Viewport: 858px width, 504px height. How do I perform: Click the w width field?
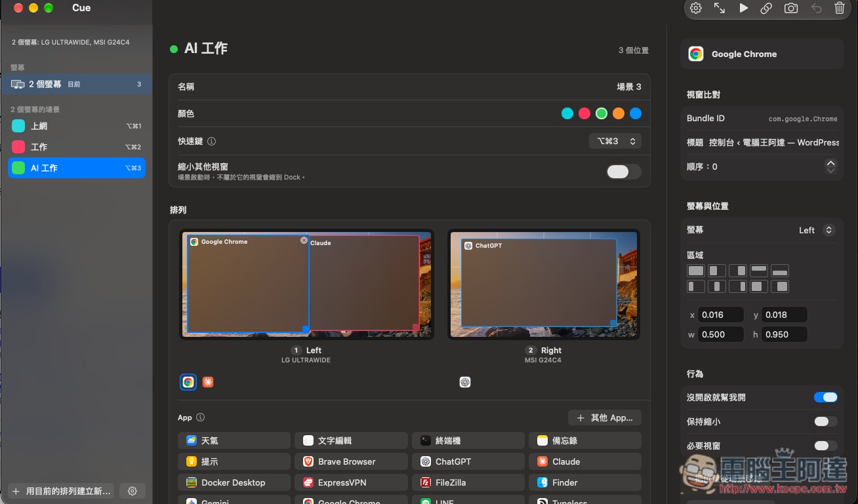pos(721,334)
